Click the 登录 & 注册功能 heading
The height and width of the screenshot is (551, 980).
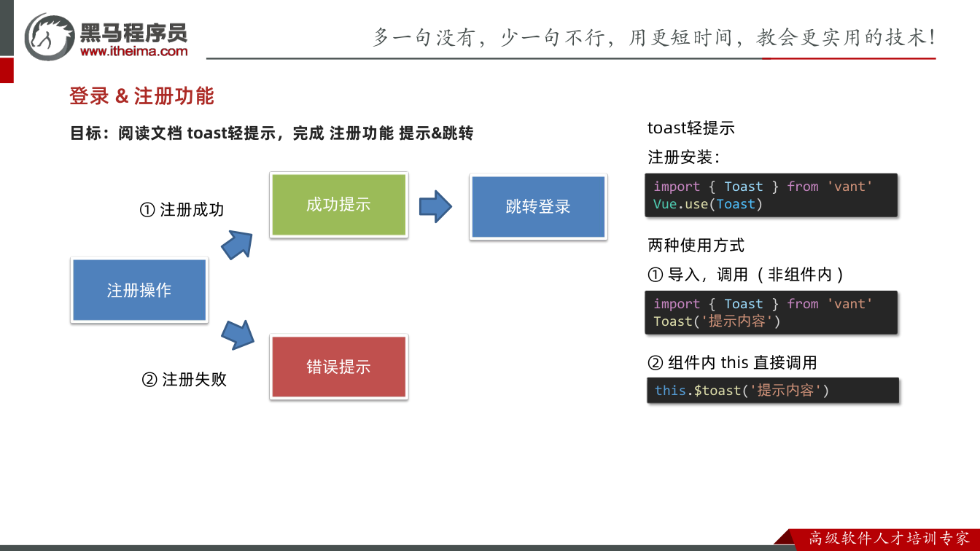pyautogui.click(x=141, y=96)
